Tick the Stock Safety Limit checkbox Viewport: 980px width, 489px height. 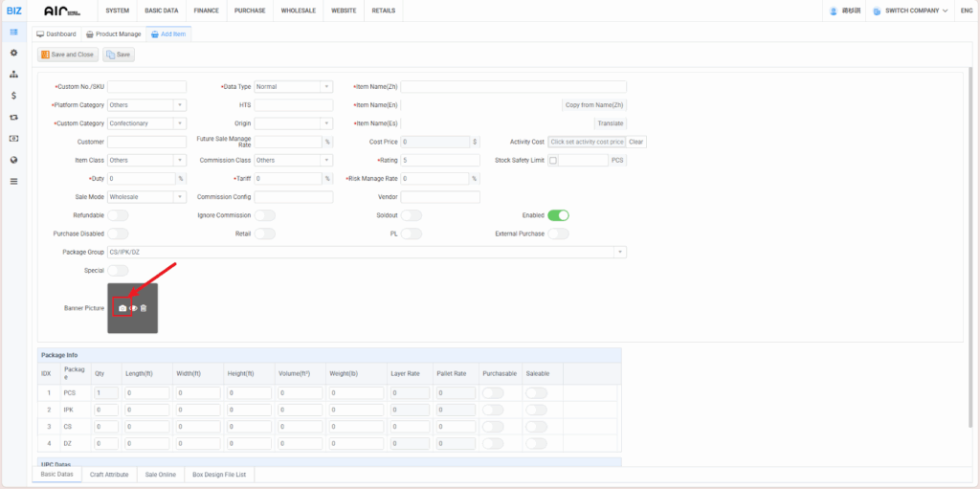point(553,161)
